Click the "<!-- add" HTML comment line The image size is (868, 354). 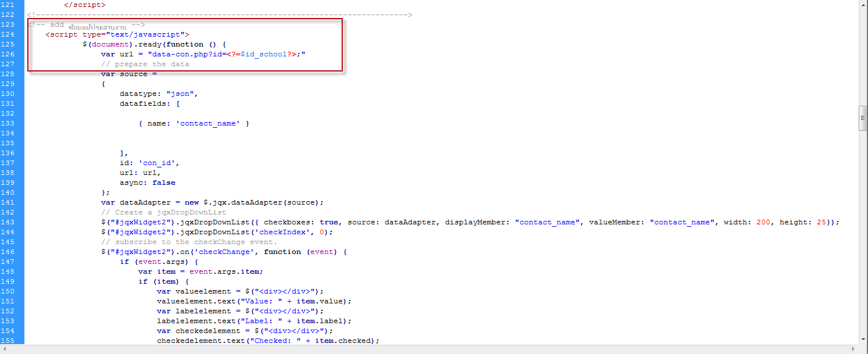tap(85, 24)
